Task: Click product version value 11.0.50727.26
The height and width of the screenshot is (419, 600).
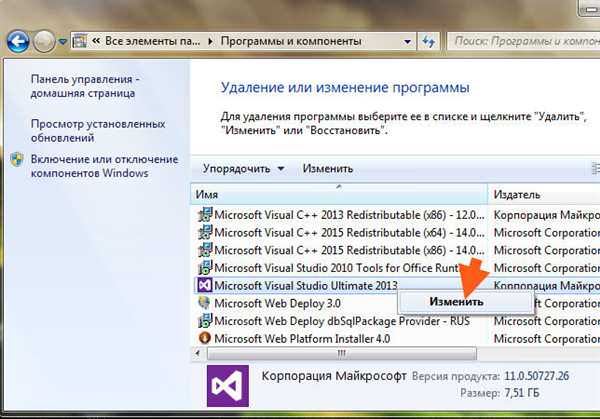Action: 536,376
